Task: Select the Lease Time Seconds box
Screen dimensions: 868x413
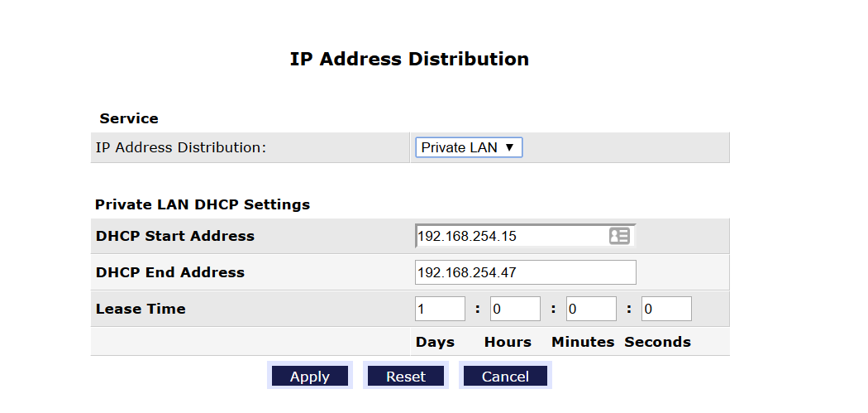Action: coord(666,309)
